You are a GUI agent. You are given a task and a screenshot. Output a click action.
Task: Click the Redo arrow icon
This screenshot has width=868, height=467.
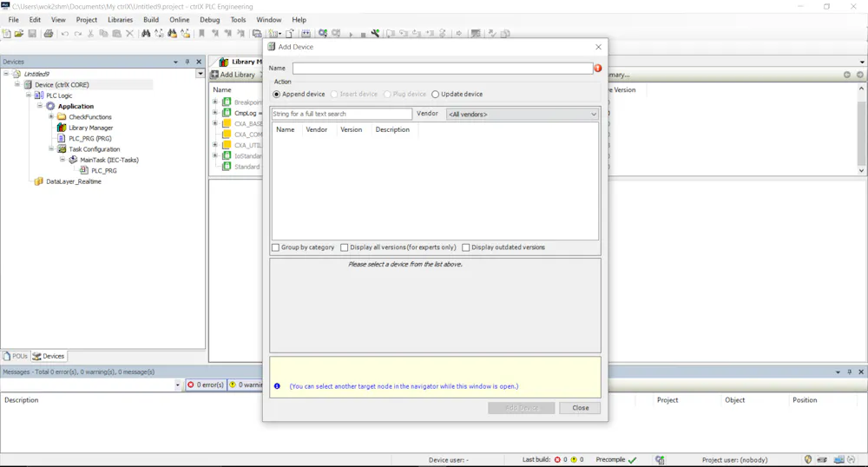78,33
